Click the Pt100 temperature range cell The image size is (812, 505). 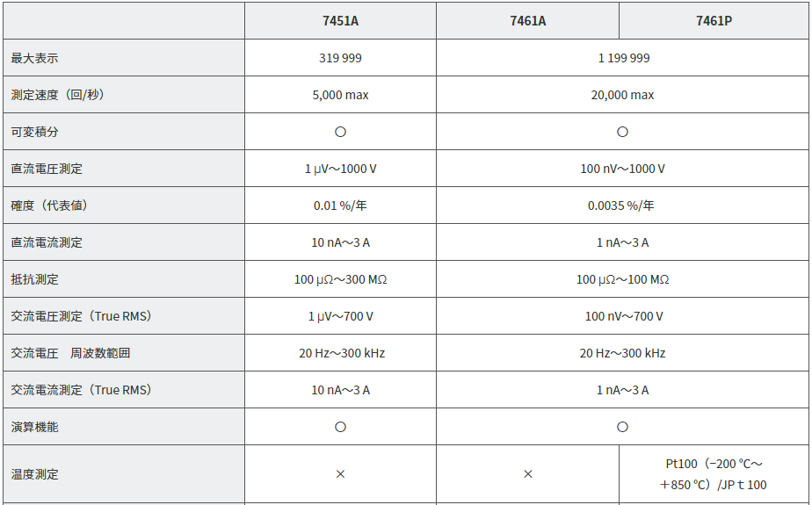click(714, 474)
